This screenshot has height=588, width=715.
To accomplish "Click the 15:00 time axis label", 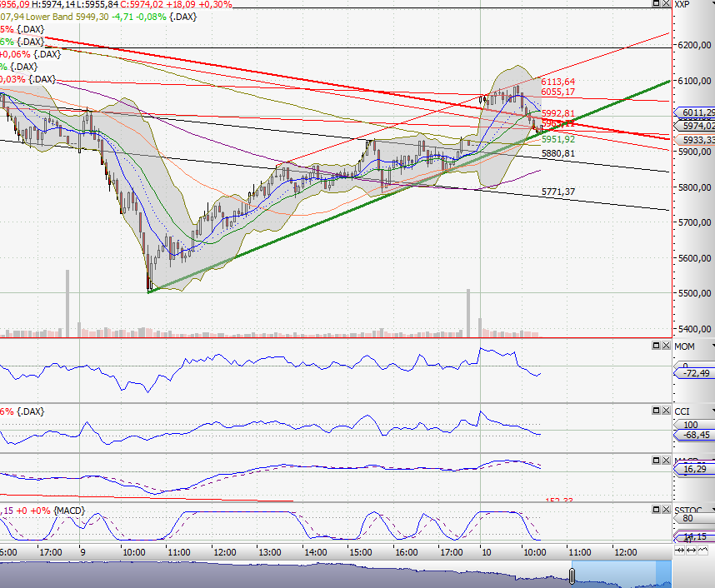I will click(x=361, y=552).
